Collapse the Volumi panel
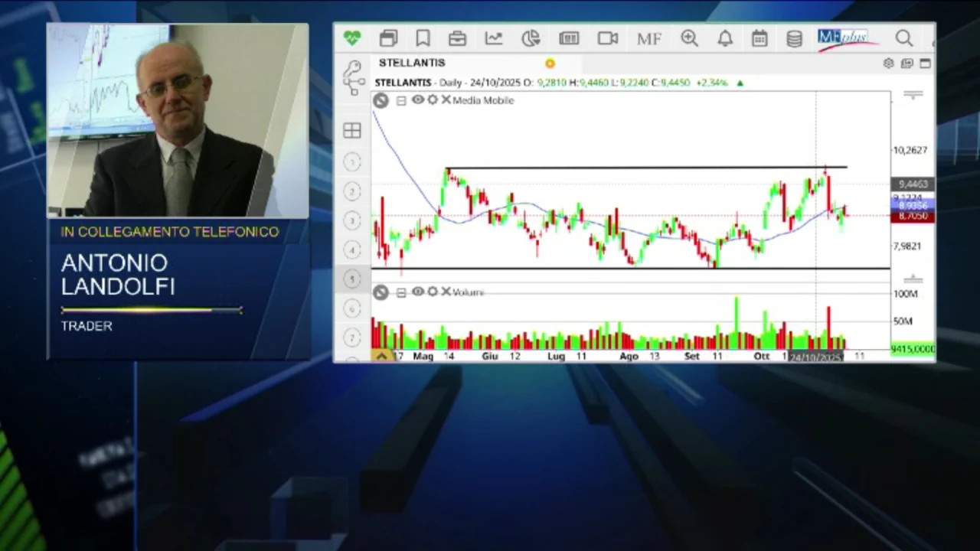This screenshot has width=980, height=551. point(400,292)
